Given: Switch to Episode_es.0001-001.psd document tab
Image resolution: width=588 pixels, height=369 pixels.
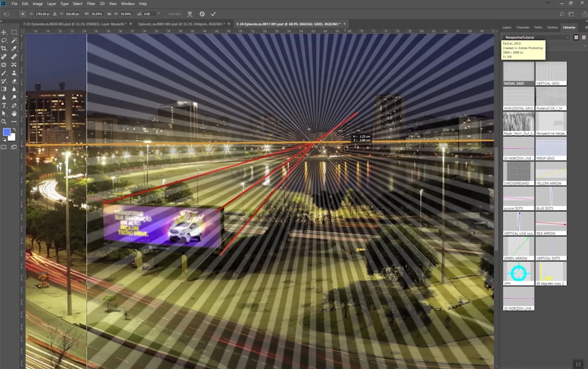Looking at the screenshot, I should tap(181, 24).
